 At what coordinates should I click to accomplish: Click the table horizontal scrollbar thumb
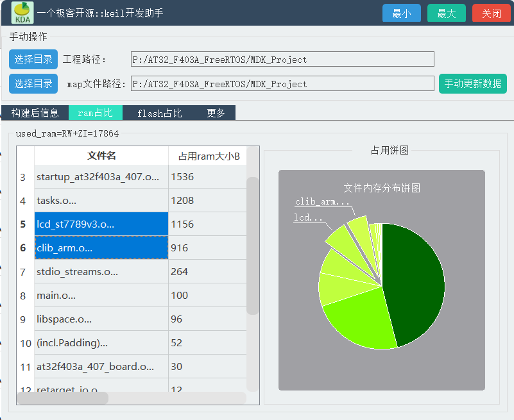[x=63, y=398]
